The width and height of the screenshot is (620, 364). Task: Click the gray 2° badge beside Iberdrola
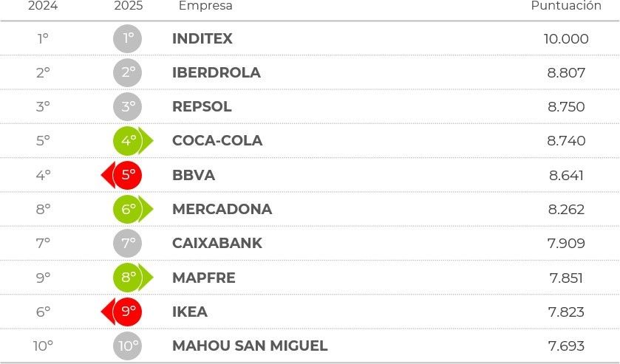tap(127, 72)
